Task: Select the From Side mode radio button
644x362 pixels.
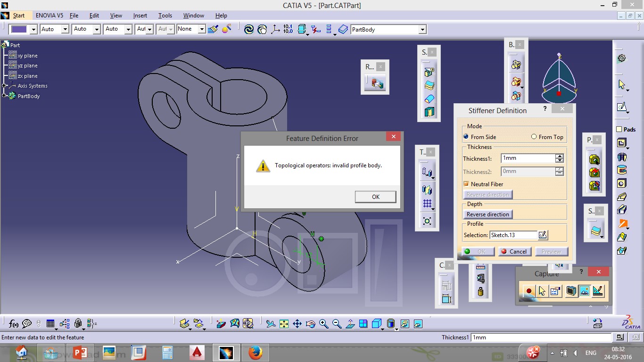Action: pos(466,137)
